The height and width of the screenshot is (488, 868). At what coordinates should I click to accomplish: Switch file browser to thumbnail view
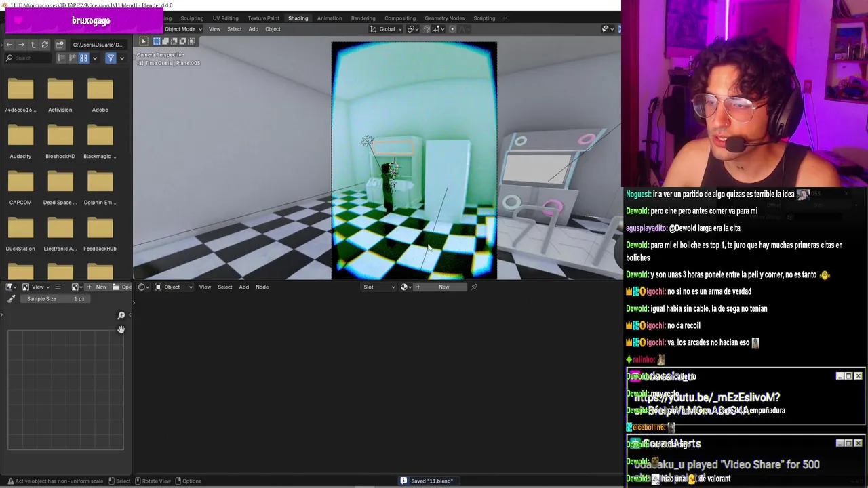[83, 58]
